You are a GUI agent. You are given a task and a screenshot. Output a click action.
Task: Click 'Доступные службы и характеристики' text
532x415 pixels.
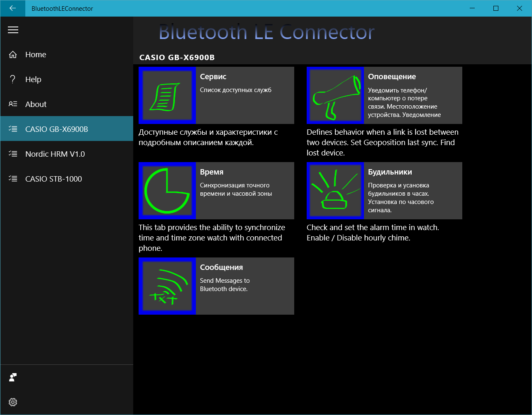[208, 137]
